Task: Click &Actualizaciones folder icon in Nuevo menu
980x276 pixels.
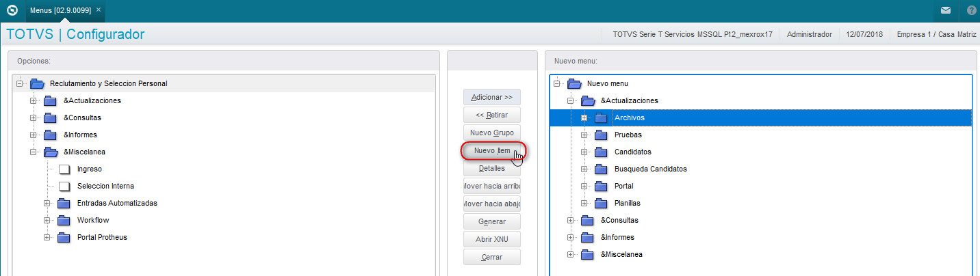Action: pos(588,100)
